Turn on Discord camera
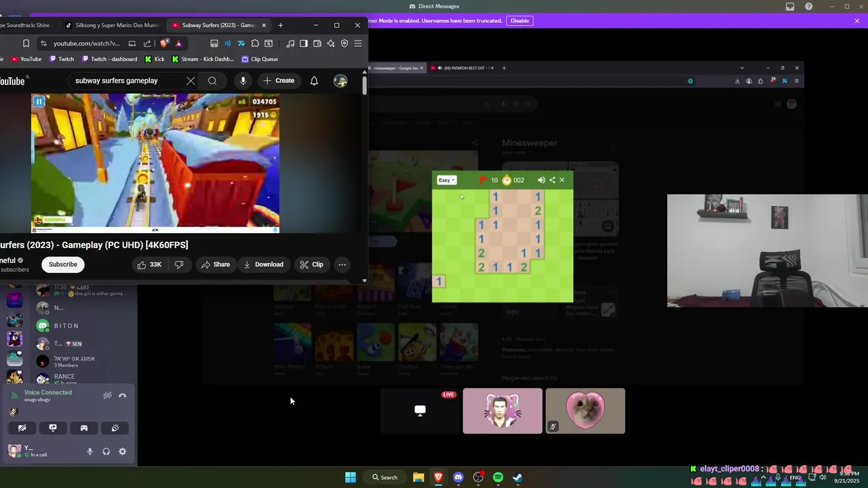 coord(22,428)
